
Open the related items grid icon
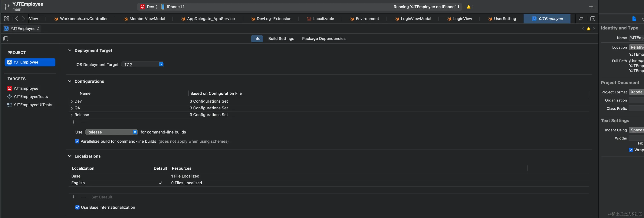click(7, 19)
